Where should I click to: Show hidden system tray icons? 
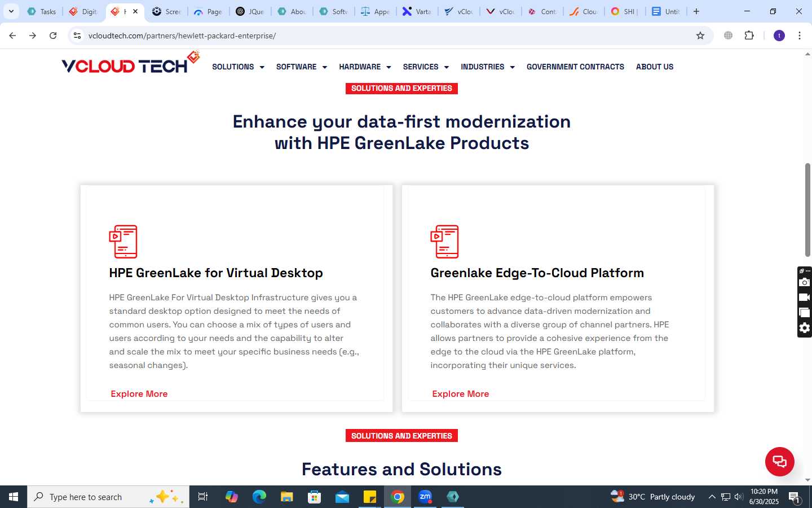tap(712, 497)
